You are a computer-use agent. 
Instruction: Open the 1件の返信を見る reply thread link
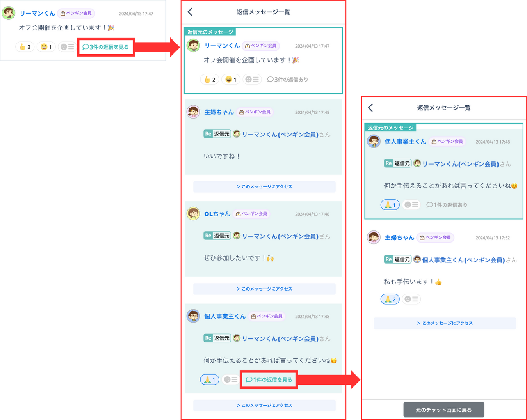[x=269, y=380]
